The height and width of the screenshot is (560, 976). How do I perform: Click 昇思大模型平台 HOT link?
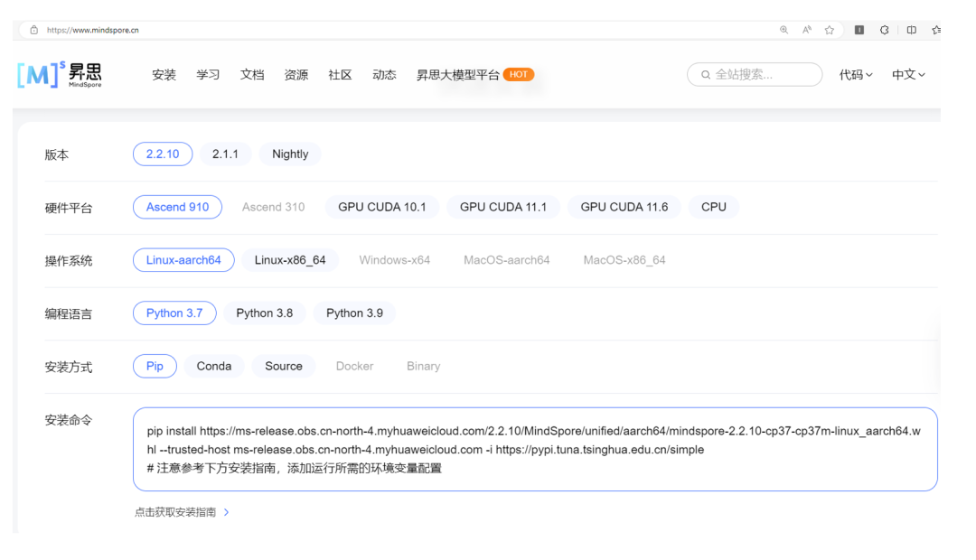point(474,75)
